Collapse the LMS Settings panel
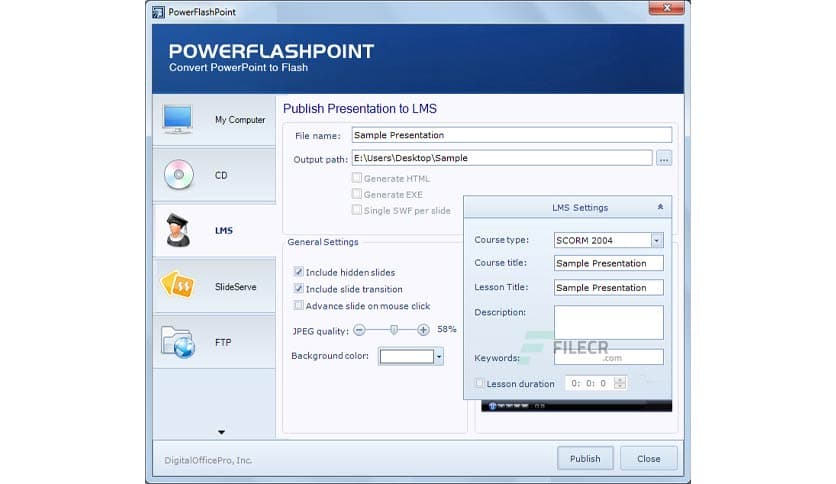836x484 pixels. (660, 207)
